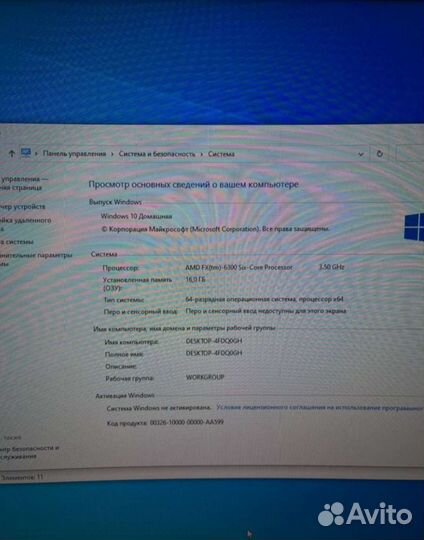This screenshot has width=424, height=540.
Task: Select the text Windows 10 Домашняя
Action: tap(136, 216)
